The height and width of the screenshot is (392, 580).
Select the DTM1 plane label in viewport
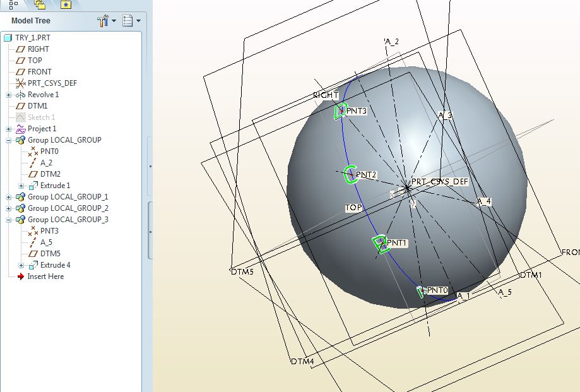pyautogui.click(x=531, y=275)
